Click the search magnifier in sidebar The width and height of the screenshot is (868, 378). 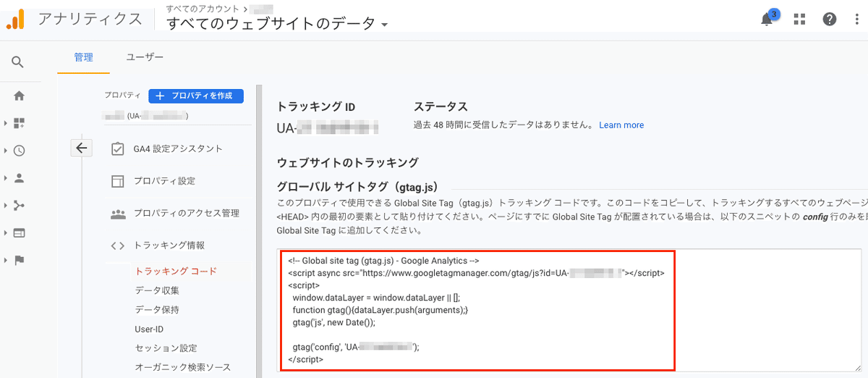pyautogui.click(x=18, y=62)
